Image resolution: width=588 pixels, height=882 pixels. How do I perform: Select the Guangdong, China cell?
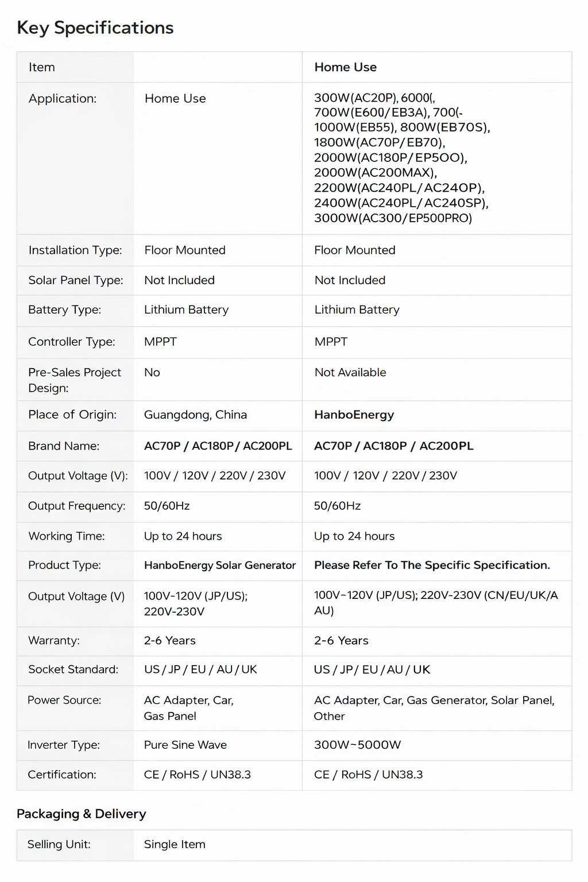(x=195, y=415)
